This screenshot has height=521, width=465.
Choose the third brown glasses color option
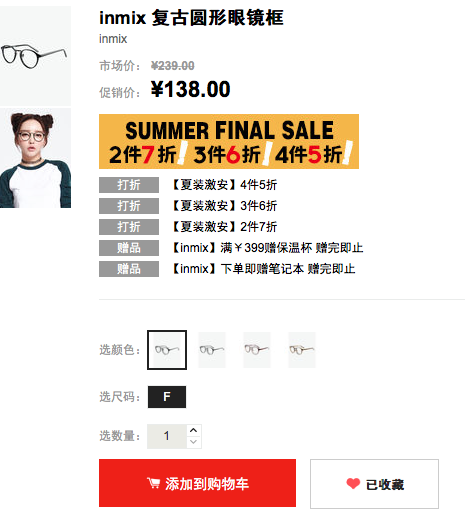(257, 350)
